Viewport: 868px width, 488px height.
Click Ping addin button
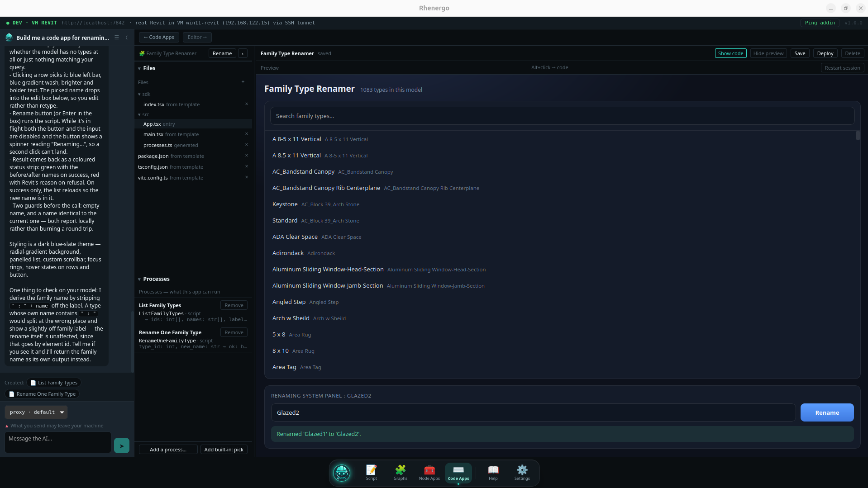[x=820, y=23]
